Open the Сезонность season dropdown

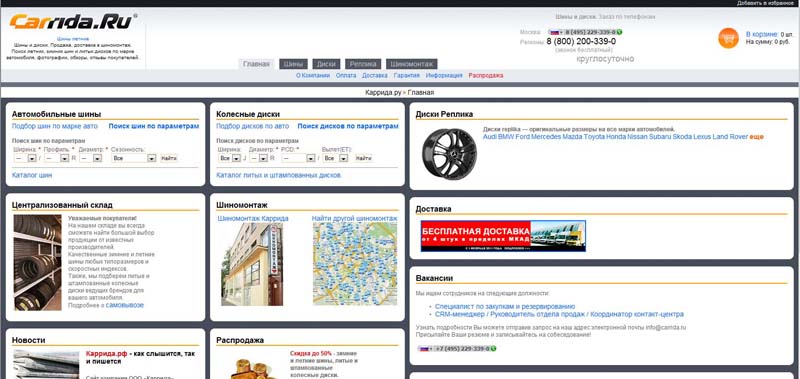(x=134, y=159)
